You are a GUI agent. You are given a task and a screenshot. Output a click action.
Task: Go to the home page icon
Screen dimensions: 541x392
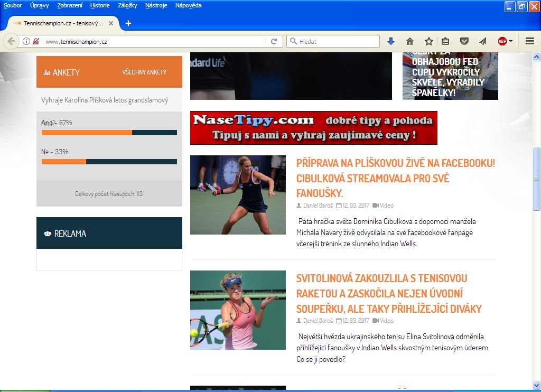pyautogui.click(x=409, y=41)
